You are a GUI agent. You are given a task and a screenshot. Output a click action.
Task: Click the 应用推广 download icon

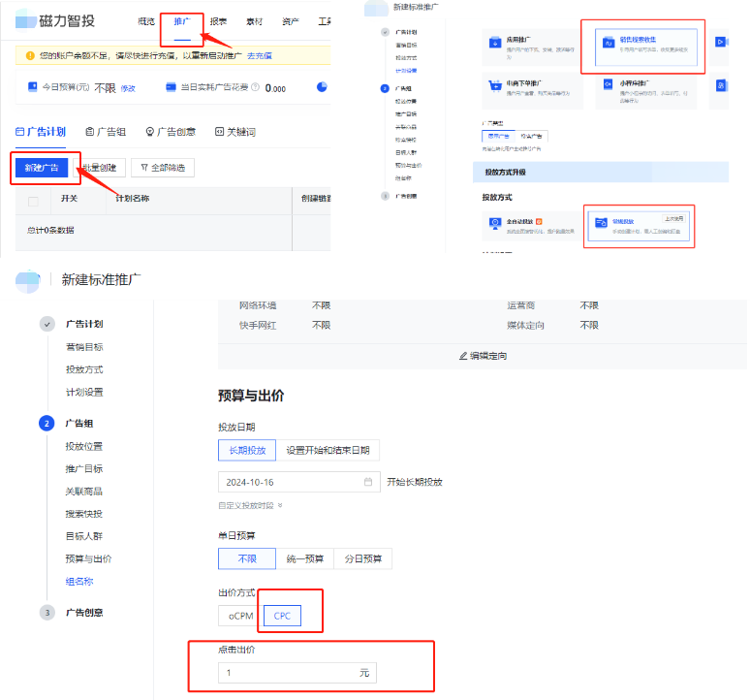pyautogui.click(x=495, y=43)
